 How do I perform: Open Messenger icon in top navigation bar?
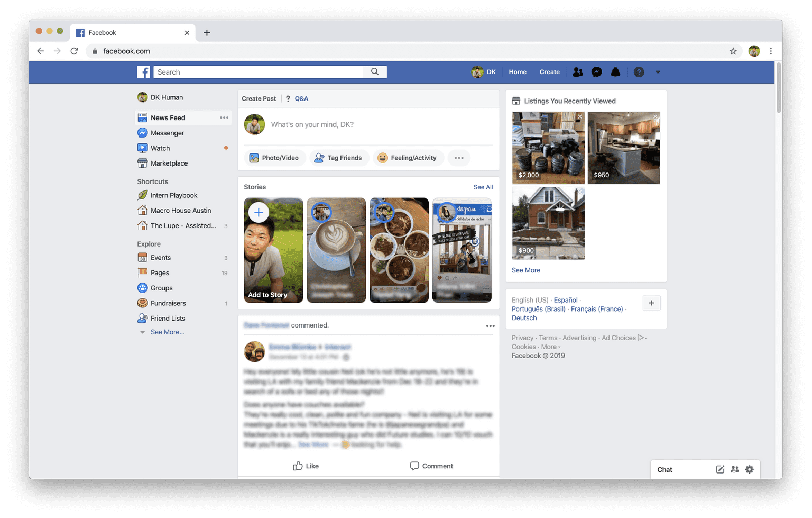[x=596, y=72]
